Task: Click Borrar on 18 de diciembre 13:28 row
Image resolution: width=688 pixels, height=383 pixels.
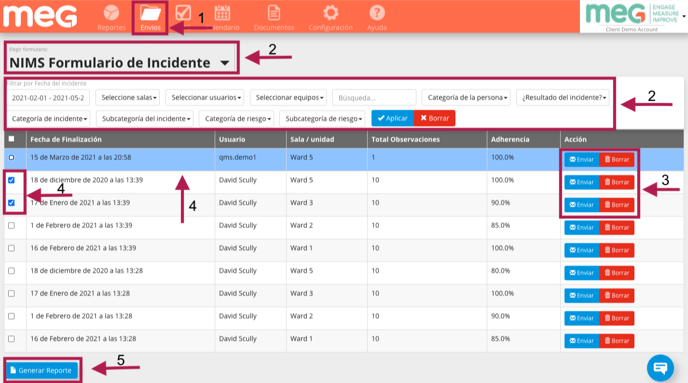Action: 616,273
